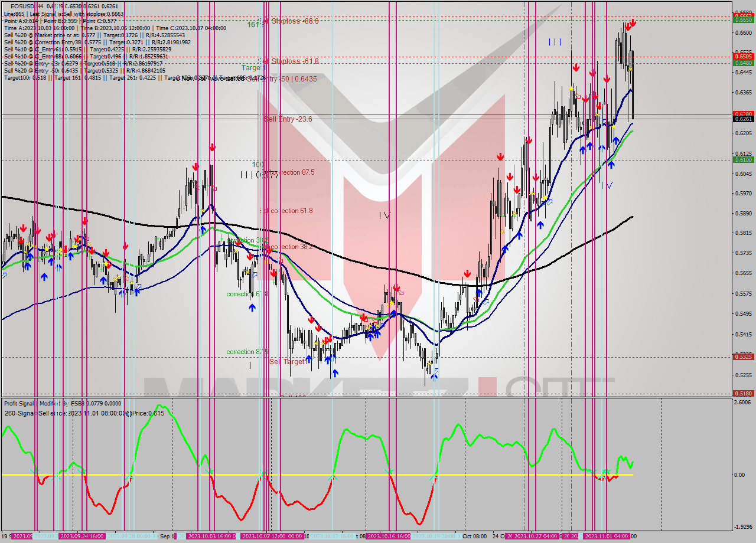
Task: Click the black 0.6261 current price tag
Action: [742, 119]
